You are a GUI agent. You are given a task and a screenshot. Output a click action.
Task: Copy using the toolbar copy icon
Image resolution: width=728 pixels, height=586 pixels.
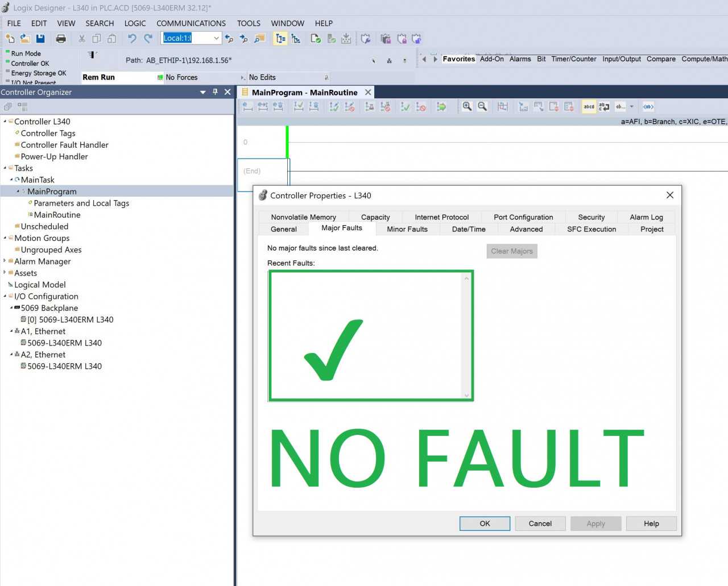coord(97,39)
